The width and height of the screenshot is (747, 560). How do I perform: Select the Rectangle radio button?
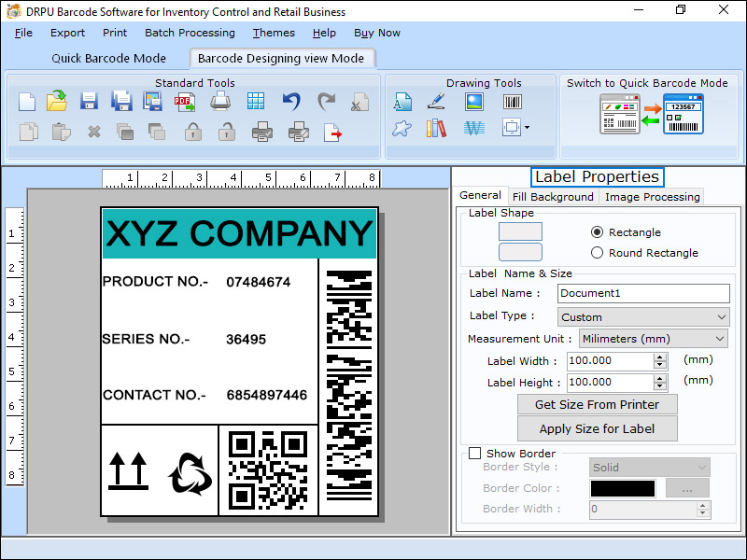click(596, 231)
